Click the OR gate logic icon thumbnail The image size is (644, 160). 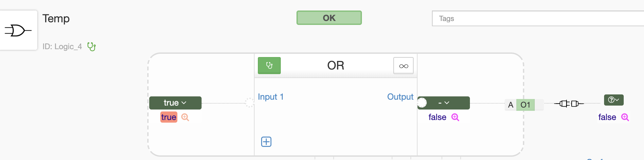point(18,30)
